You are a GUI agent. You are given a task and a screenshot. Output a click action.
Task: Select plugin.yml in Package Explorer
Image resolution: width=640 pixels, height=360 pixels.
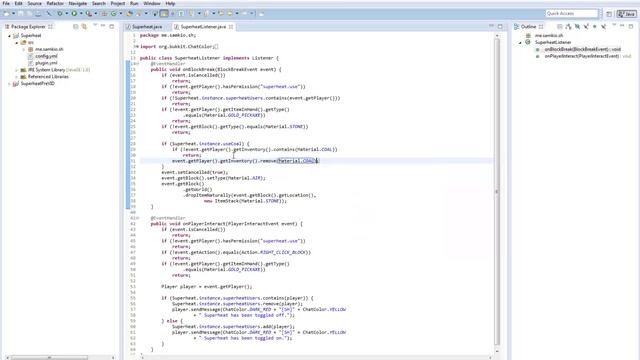coord(46,63)
